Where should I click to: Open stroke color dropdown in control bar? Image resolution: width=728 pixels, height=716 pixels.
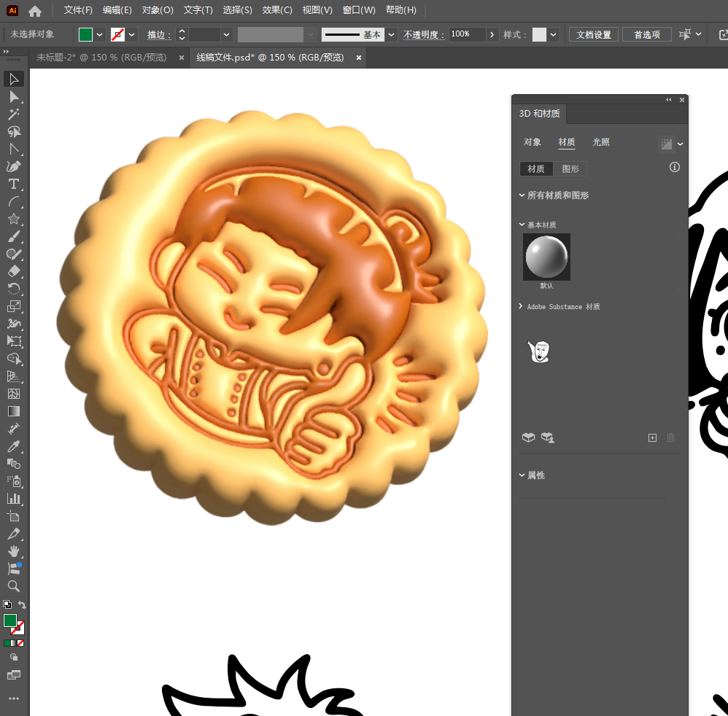(x=132, y=35)
